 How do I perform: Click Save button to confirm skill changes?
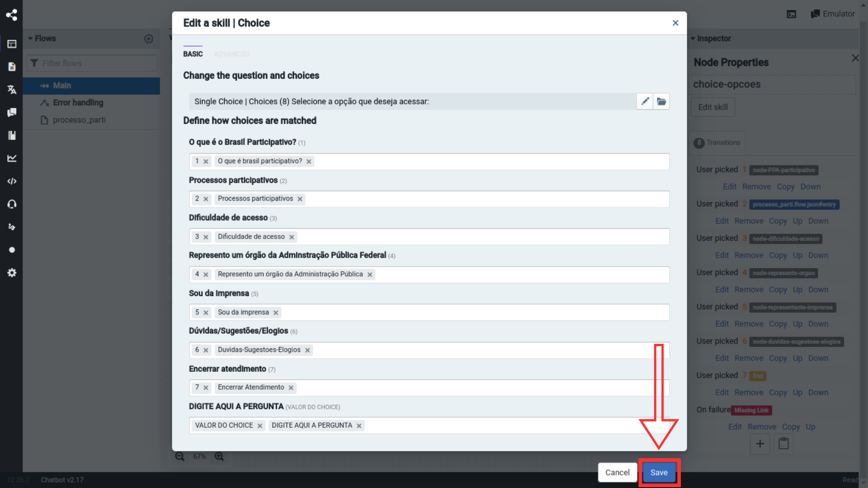(x=659, y=472)
